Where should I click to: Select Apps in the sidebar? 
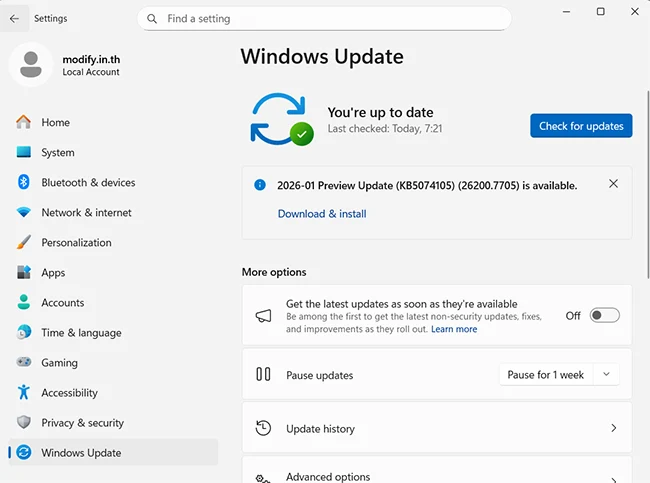click(113, 273)
